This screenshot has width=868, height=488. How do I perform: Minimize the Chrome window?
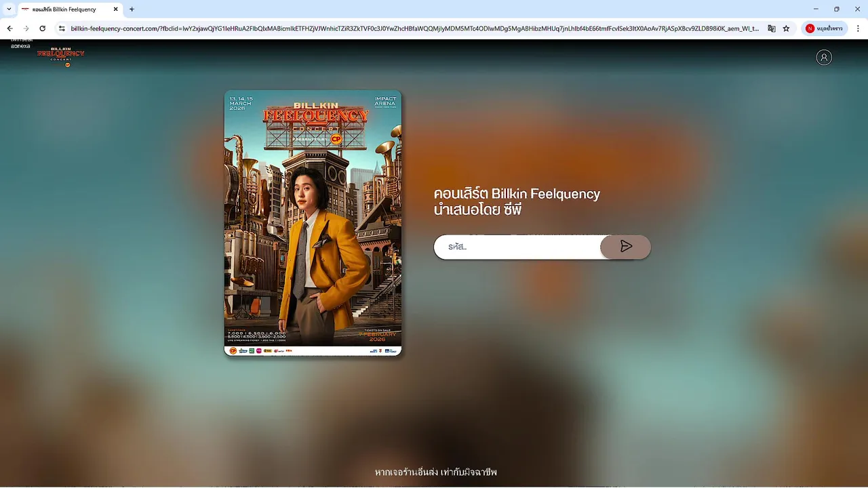816,9
